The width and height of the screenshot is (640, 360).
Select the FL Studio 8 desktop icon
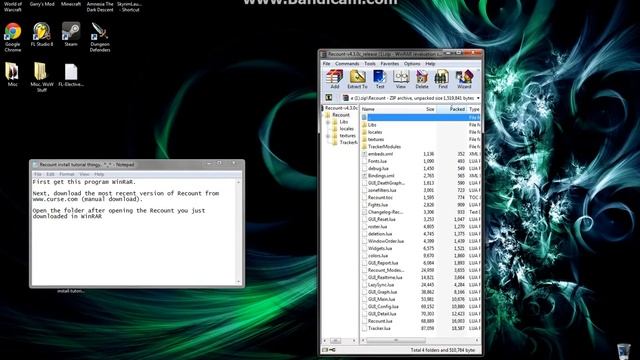pos(42,34)
